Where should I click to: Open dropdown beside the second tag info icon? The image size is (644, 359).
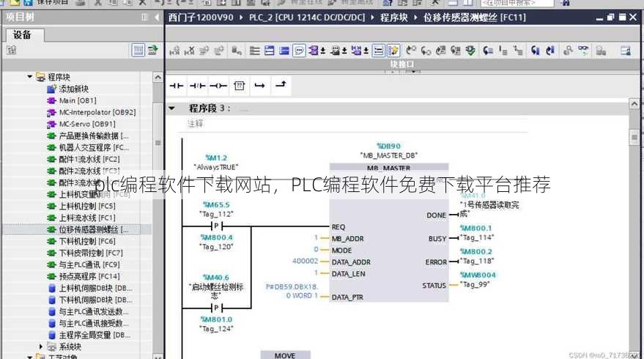point(344,51)
